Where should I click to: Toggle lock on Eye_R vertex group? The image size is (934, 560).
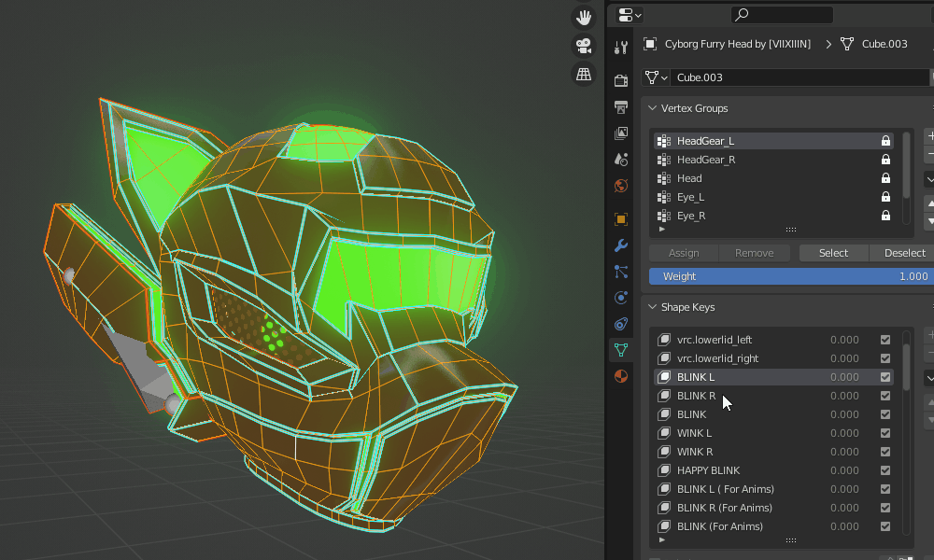(x=885, y=216)
